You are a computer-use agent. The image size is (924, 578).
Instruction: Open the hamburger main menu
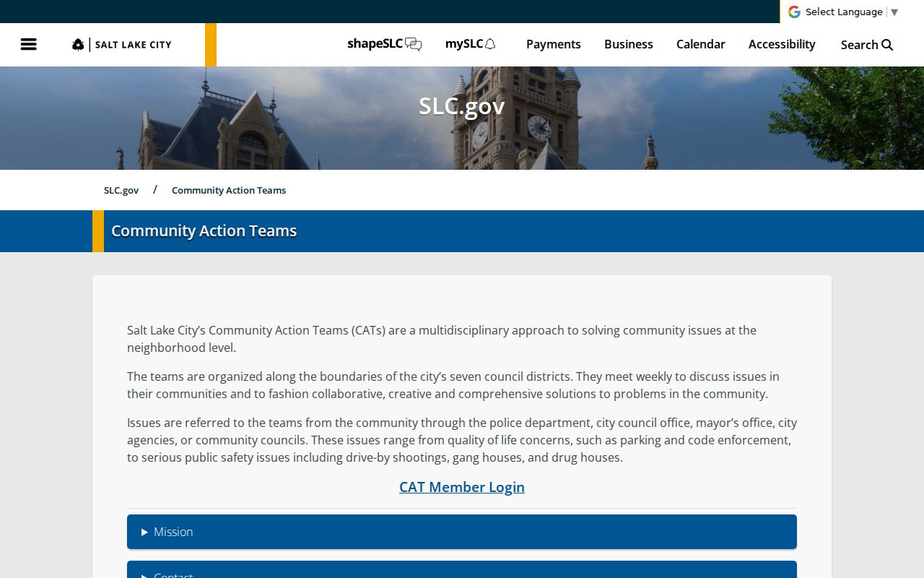[x=29, y=45]
